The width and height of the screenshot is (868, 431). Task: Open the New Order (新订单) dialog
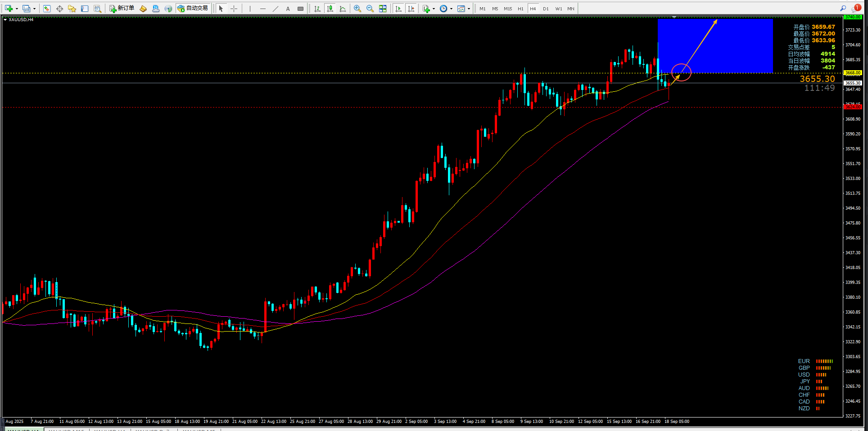pyautogui.click(x=122, y=9)
